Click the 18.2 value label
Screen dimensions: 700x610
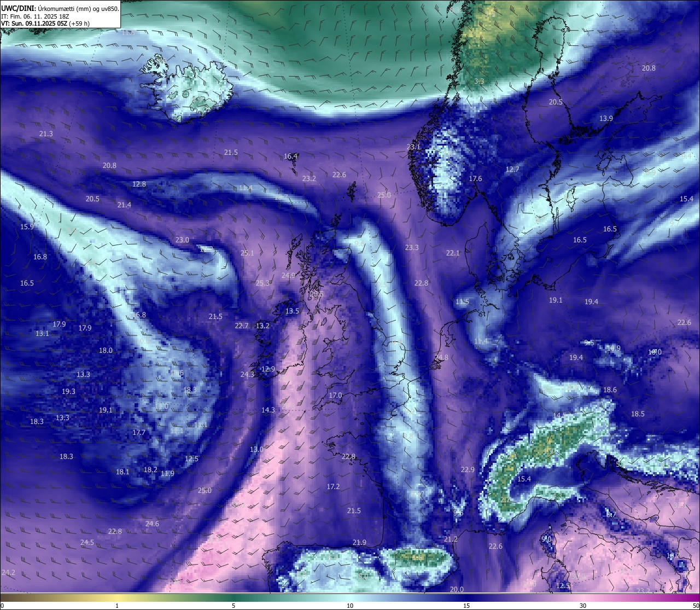pyautogui.click(x=150, y=469)
